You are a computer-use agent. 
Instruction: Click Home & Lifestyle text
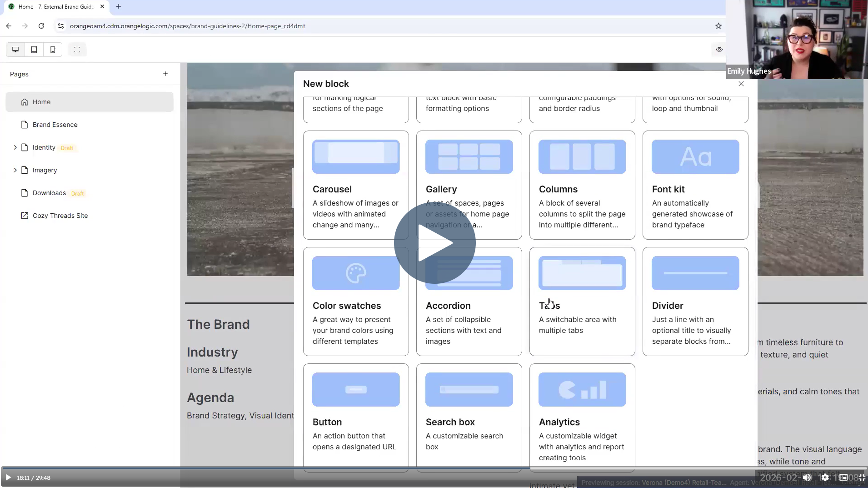coord(219,370)
